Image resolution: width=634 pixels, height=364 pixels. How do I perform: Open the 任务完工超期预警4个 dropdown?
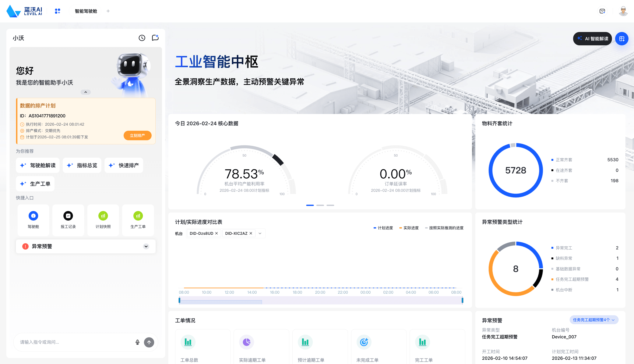594,320
